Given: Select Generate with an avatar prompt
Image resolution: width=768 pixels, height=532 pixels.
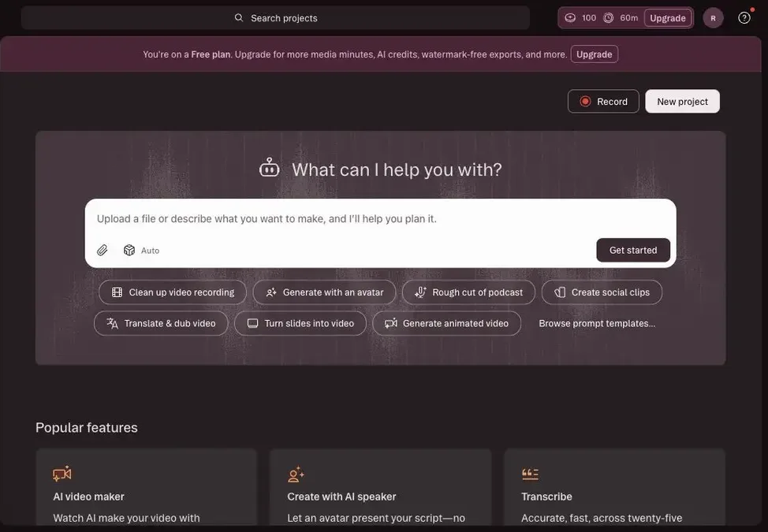Looking at the screenshot, I should (324, 292).
